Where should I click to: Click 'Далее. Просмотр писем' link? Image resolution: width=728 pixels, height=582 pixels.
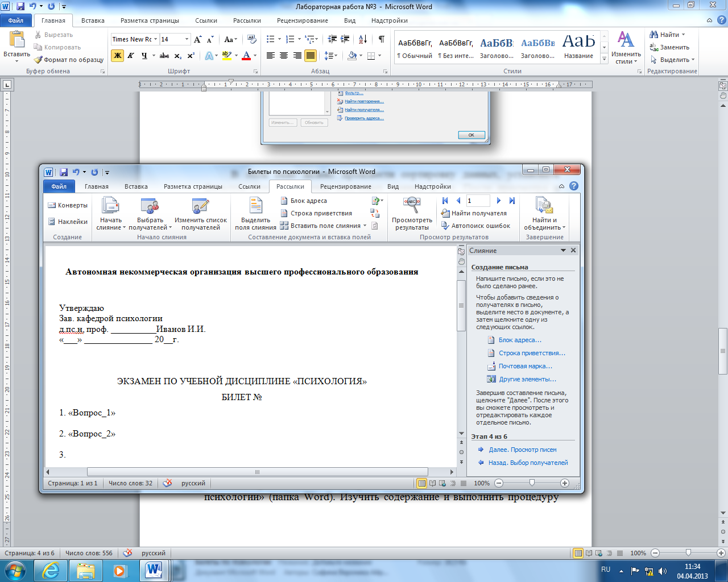[522, 450]
